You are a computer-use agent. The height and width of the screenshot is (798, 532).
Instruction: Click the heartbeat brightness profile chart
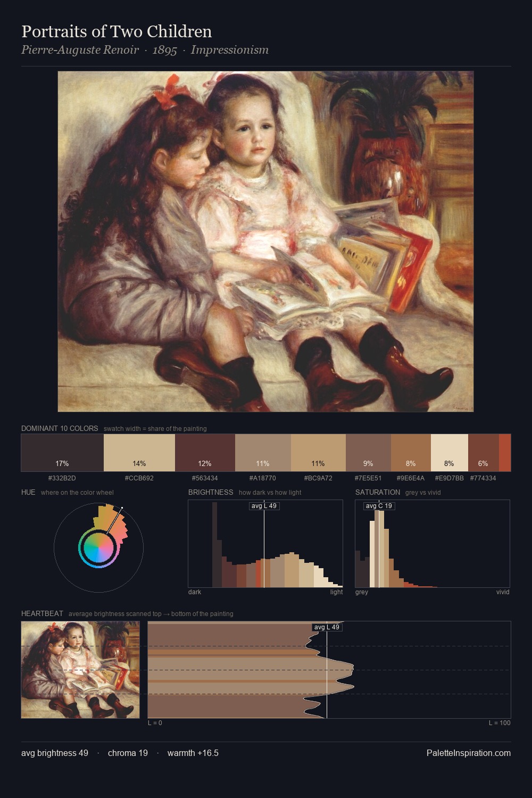pyautogui.click(x=329, y=670)
